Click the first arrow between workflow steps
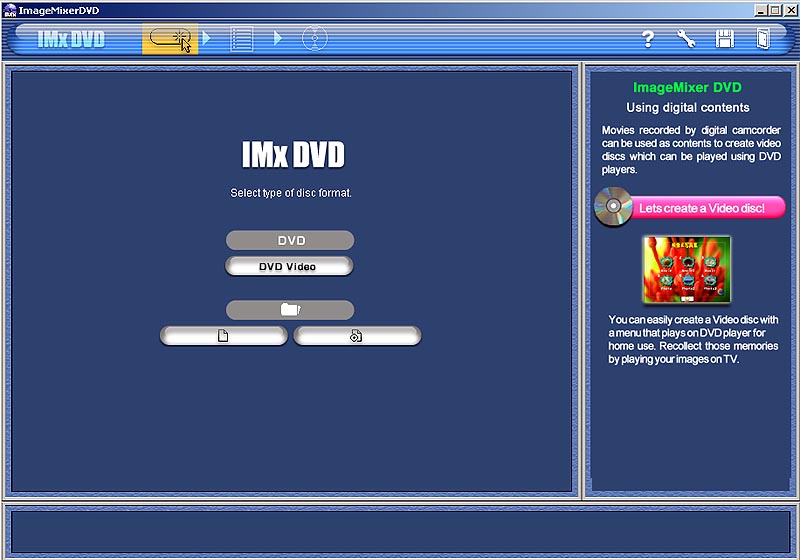 (207, 39)
